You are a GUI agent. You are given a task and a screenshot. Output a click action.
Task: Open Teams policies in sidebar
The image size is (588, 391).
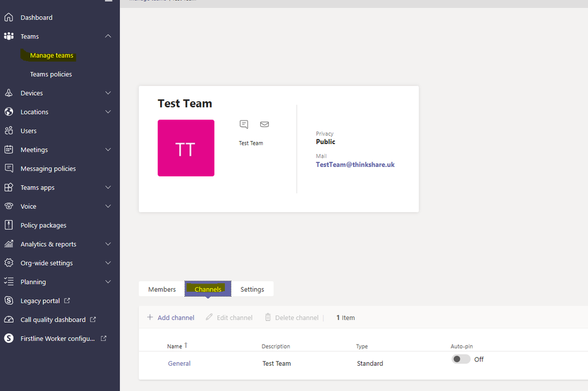tap(51, 74)
